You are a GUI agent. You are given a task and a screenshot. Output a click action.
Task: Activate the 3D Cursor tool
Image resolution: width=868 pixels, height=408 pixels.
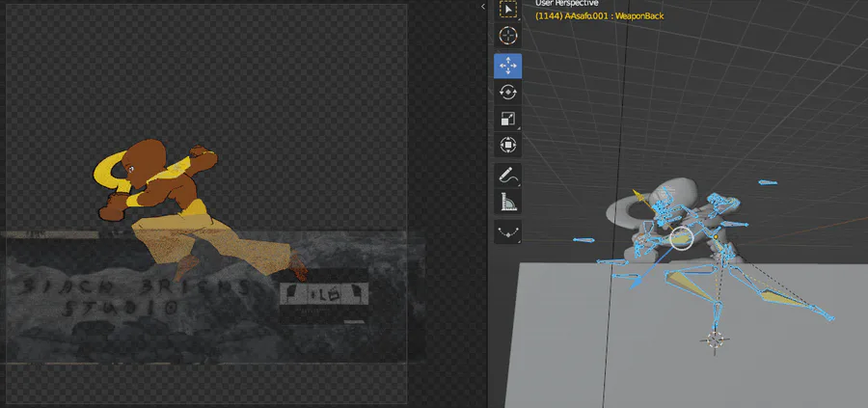[x=507, y=36]
